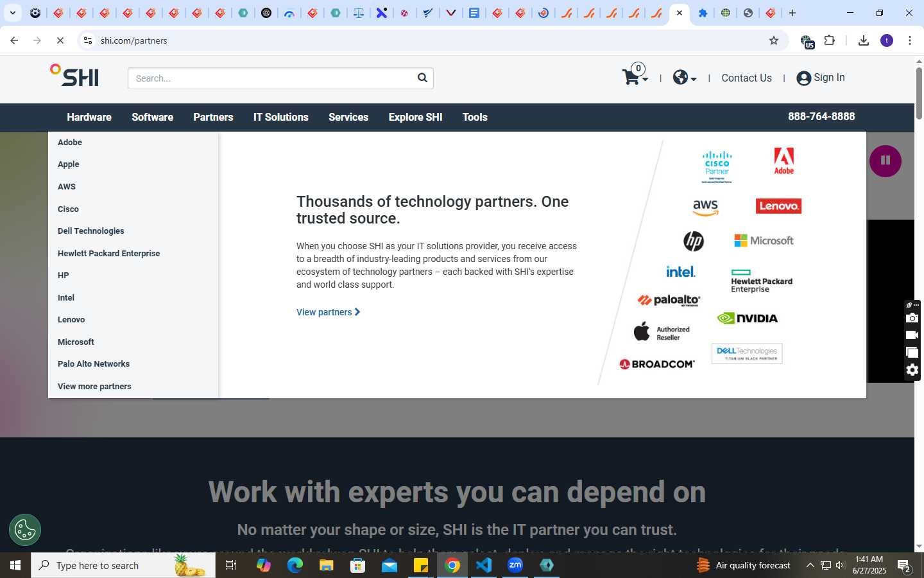
Task: Click the Adobe logo in partners panel
Action: [784, 161]
